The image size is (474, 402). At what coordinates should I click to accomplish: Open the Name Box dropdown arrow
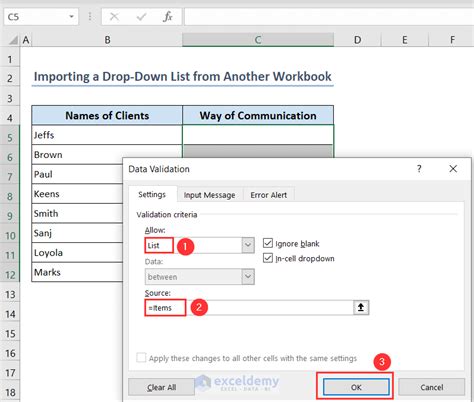click(71, 16)
